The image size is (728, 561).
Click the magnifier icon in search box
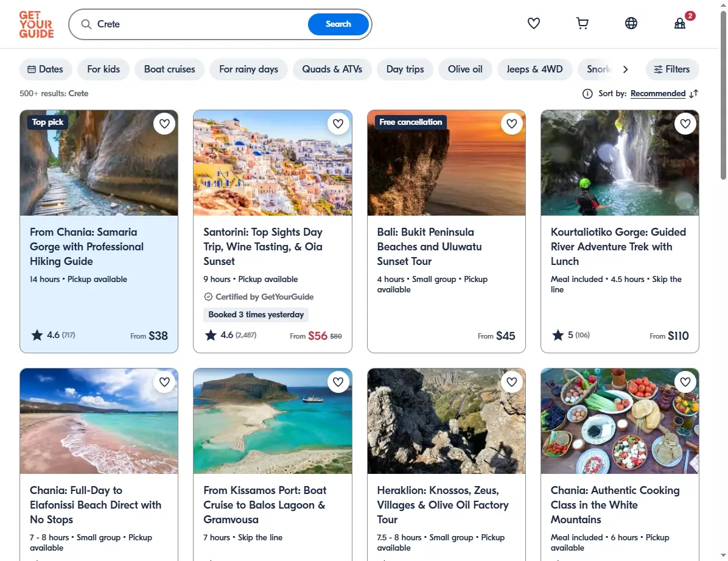pos(86,24)
